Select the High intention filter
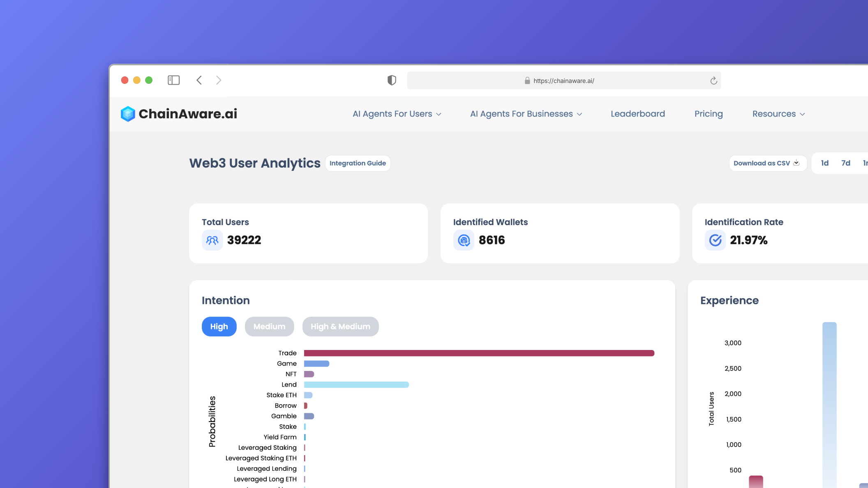 (219, 327)
